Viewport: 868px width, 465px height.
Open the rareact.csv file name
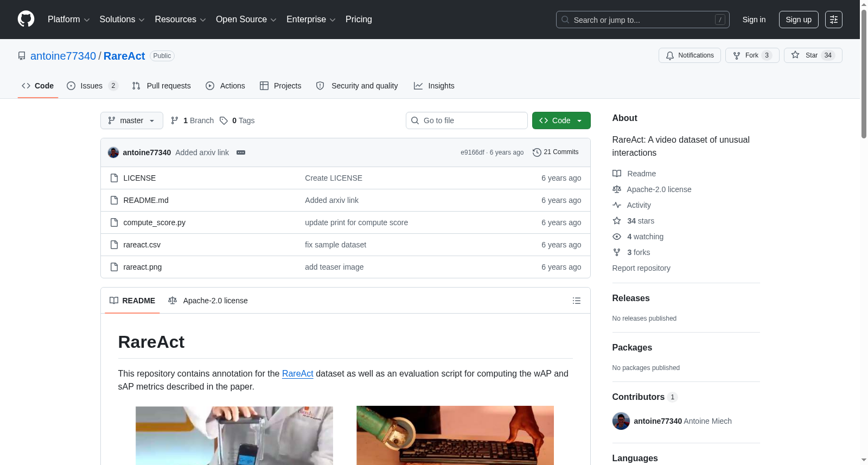tap(142, 245)
